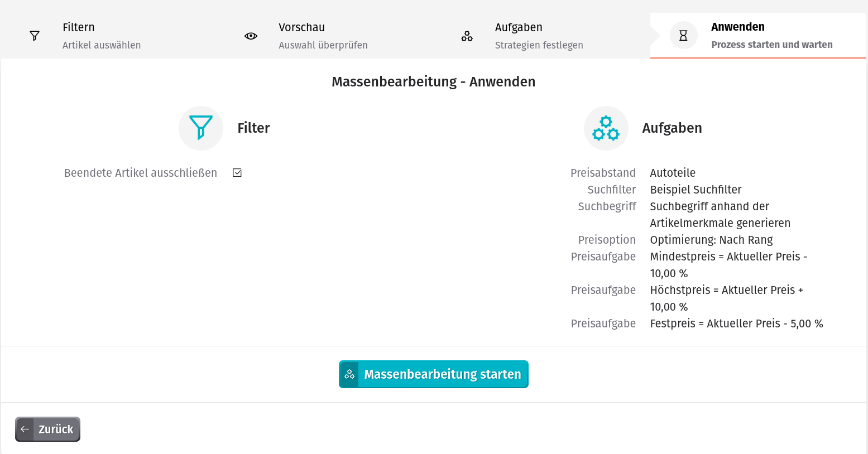This screenshot has width=868, height=454.
Task: Click the Mindestpreis = Aktueller Preis value
Action: coord(728,265)
